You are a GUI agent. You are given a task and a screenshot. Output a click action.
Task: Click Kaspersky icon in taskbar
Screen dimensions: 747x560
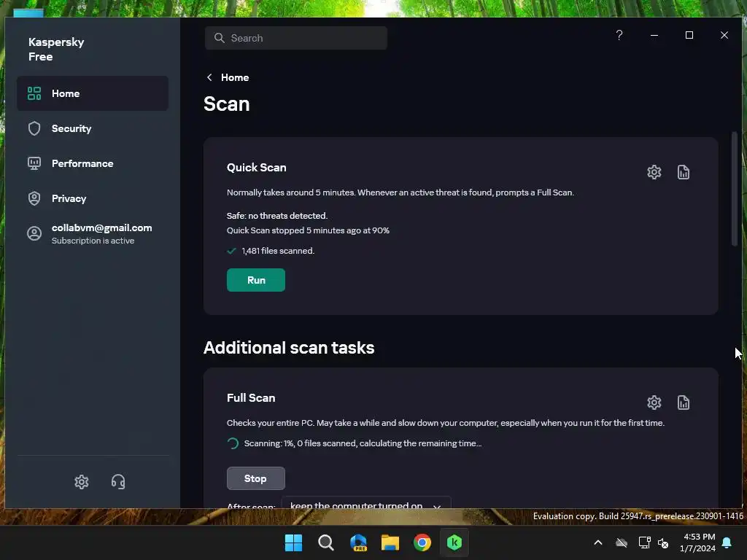tap(454, 542)
